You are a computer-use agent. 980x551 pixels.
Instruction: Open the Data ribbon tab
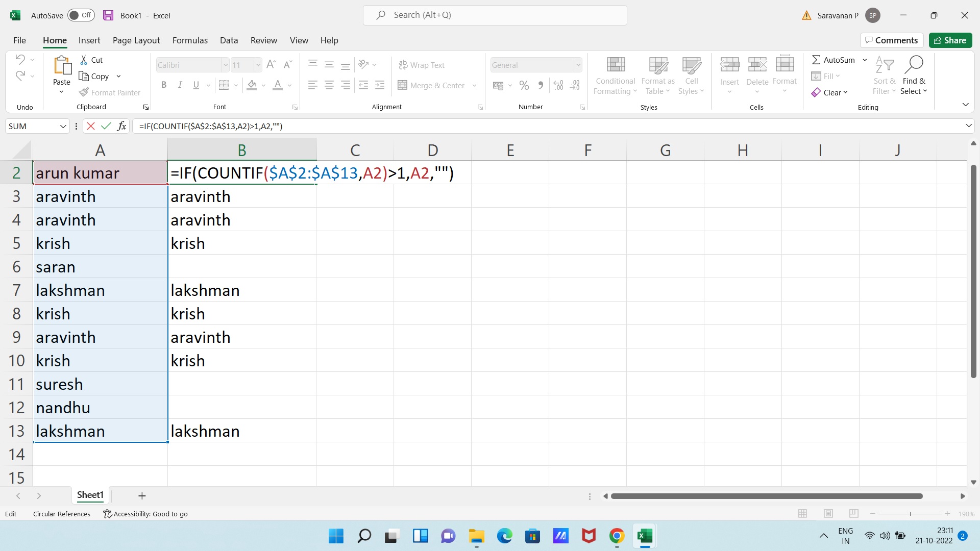[x=229, y=40]
